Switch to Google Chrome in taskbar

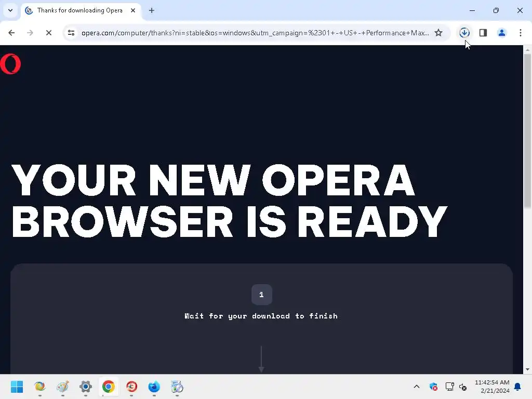[109, 387]
